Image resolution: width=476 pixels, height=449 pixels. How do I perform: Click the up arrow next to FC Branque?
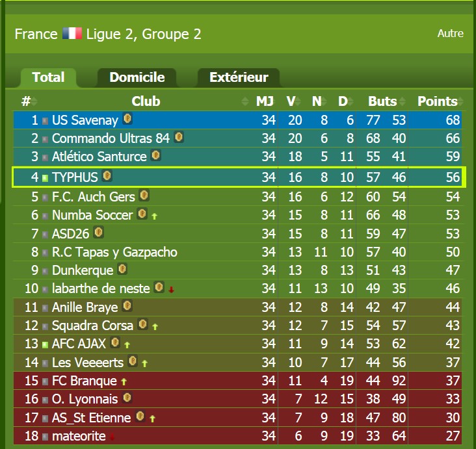pyautogui.click(x=124, y=381)
